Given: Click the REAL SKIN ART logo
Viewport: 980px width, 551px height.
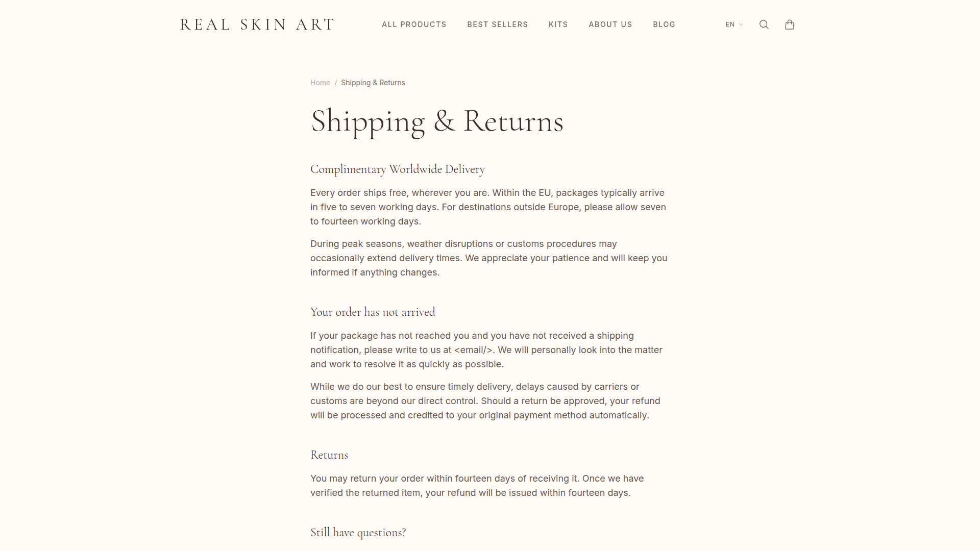Looking at the screenshot, I should [x=257, y=24].
